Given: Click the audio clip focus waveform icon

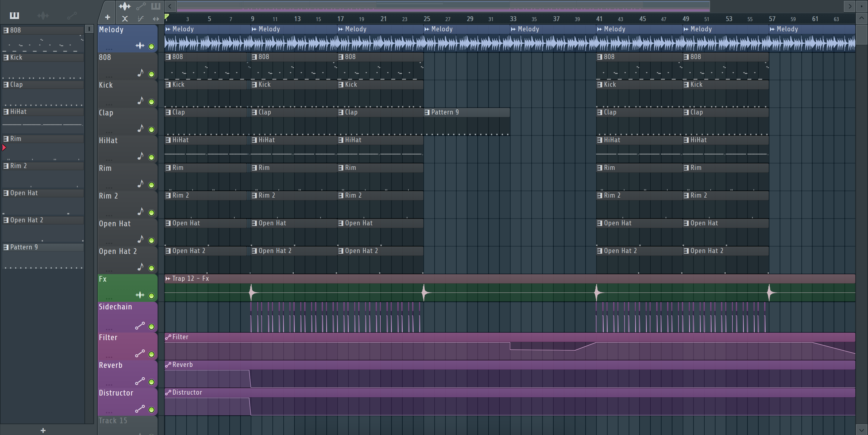Looking at the screenshot, I should click(124, 6).
